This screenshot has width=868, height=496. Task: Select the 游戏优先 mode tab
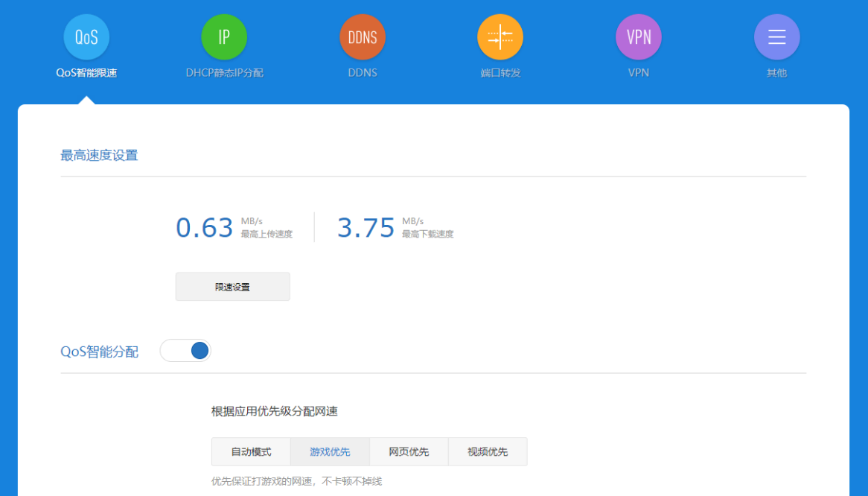click(x=330, y=451)
